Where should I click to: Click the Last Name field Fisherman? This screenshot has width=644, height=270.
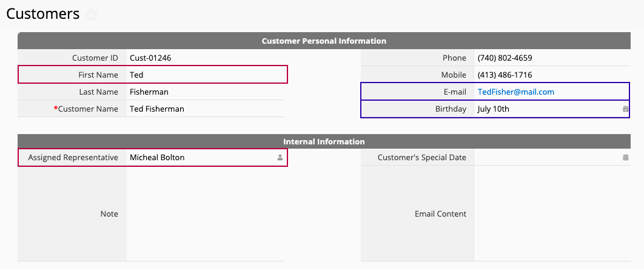(206, 92)
